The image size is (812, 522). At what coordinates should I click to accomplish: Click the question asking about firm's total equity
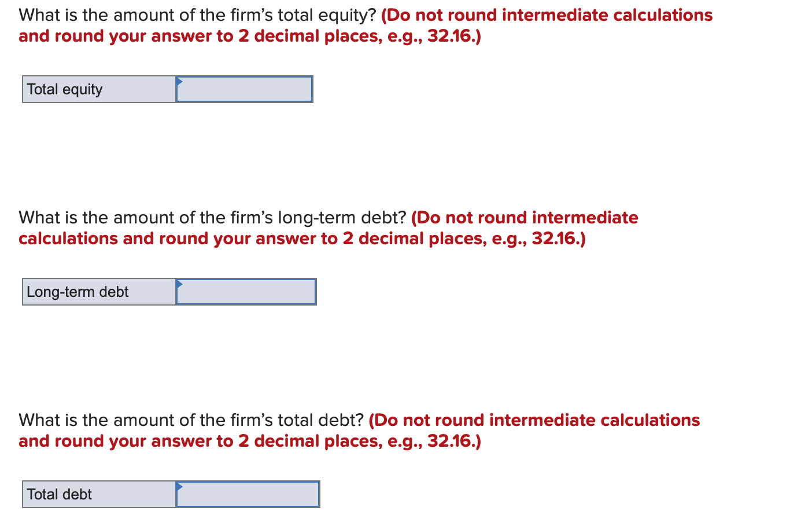click(197, 15)
